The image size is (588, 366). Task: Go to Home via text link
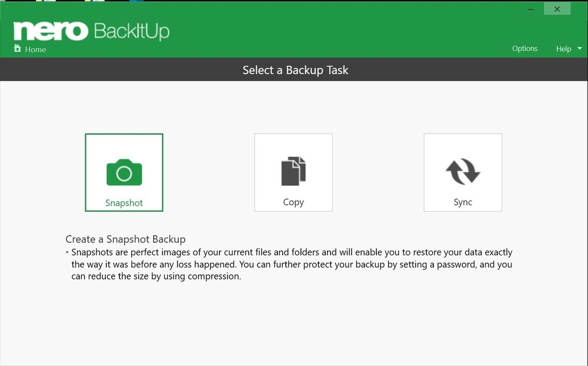(x=35, y=49)
